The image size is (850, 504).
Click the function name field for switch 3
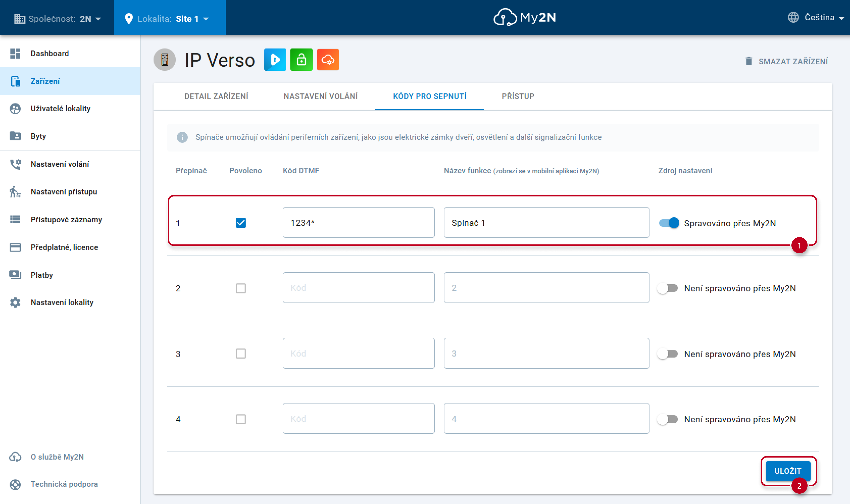(546, 354)
